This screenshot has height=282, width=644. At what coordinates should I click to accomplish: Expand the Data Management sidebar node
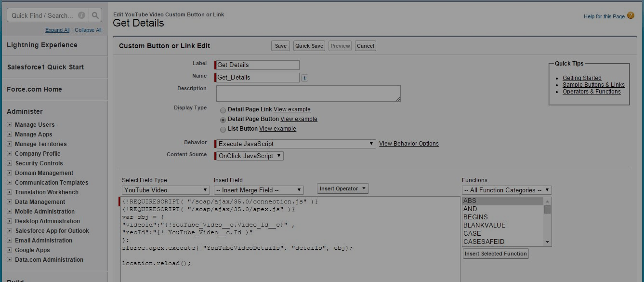click(x=10, y=202)
